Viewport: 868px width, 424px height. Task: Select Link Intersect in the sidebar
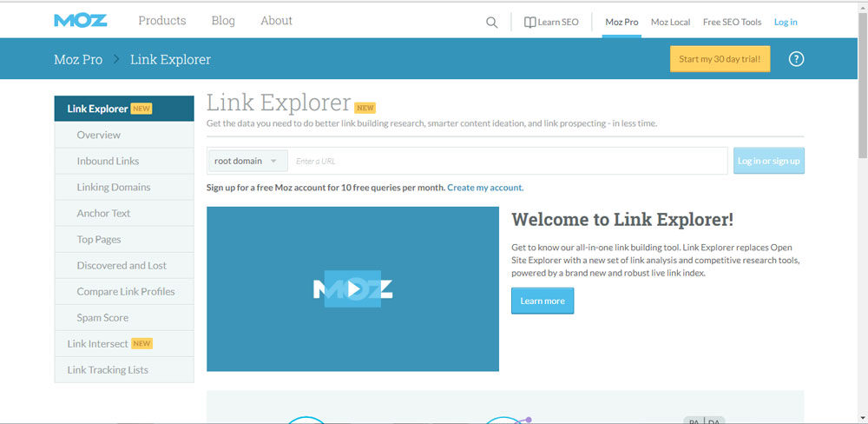coord(97,343)
